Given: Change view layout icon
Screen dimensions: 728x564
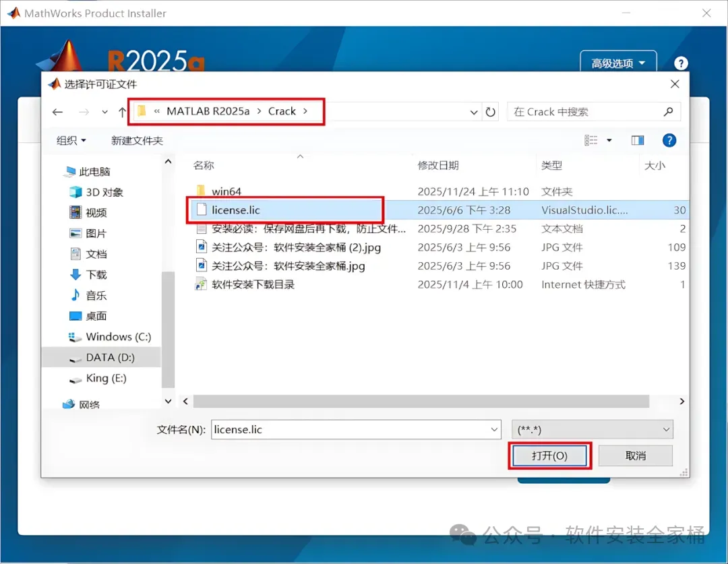Looking at the screenshot, I should (591, 140).
